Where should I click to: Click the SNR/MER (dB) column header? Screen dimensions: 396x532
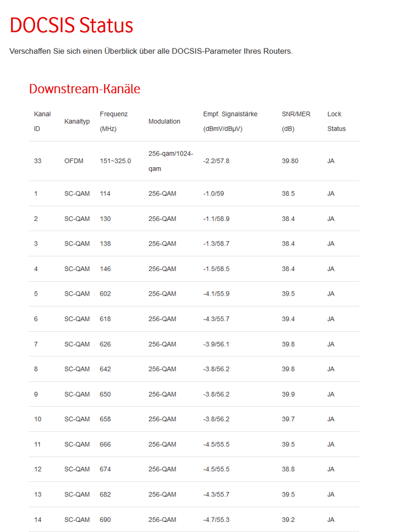(x=296, y=121)
